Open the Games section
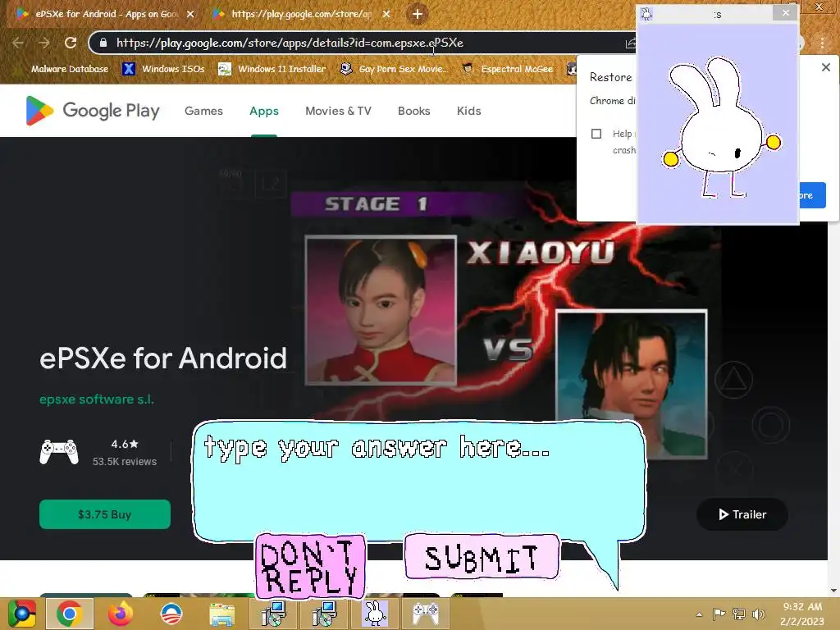Image resolution: width=840 pixels, height=630 pixels. pos(203,111)
